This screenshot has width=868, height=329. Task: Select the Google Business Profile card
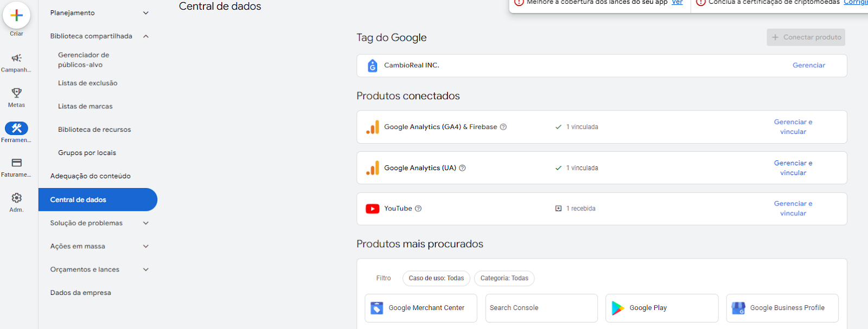click(x=782, y=308)
